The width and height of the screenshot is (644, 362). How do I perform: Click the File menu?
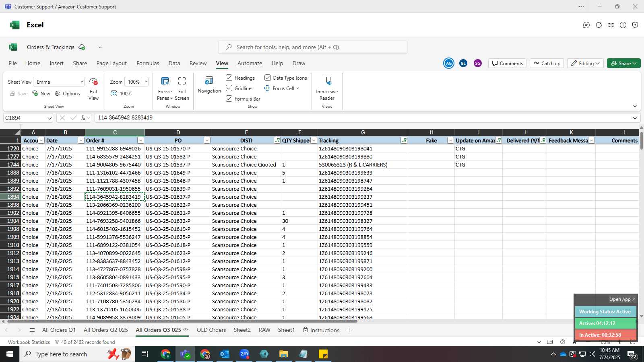coord(13,63)
